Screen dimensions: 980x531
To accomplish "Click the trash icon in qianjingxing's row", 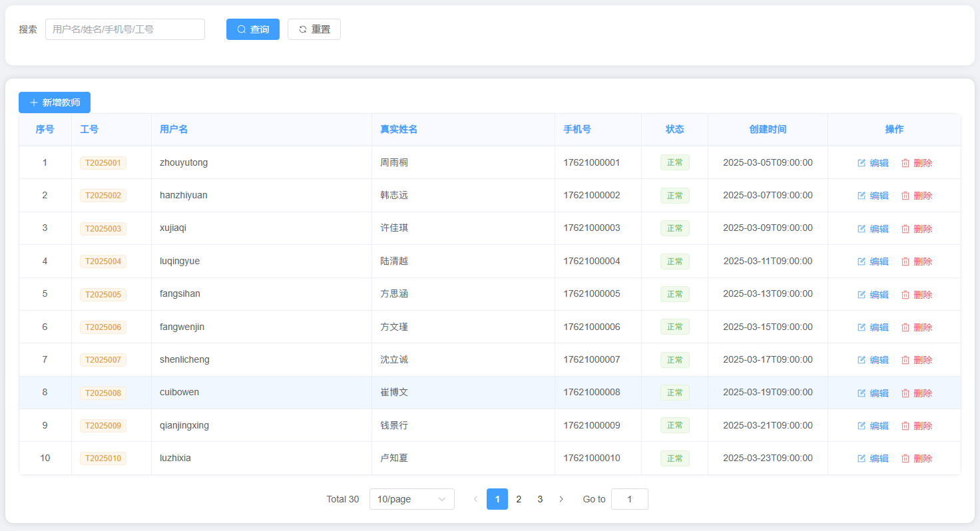I will (x=905, y=426).
